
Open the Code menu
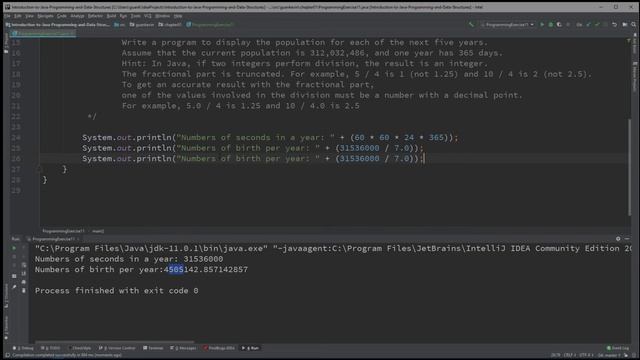(62, 16)
